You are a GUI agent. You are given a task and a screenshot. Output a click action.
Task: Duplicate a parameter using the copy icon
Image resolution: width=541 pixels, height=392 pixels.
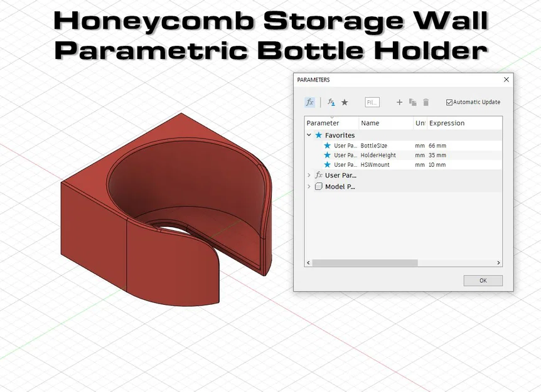pos(414,102)
